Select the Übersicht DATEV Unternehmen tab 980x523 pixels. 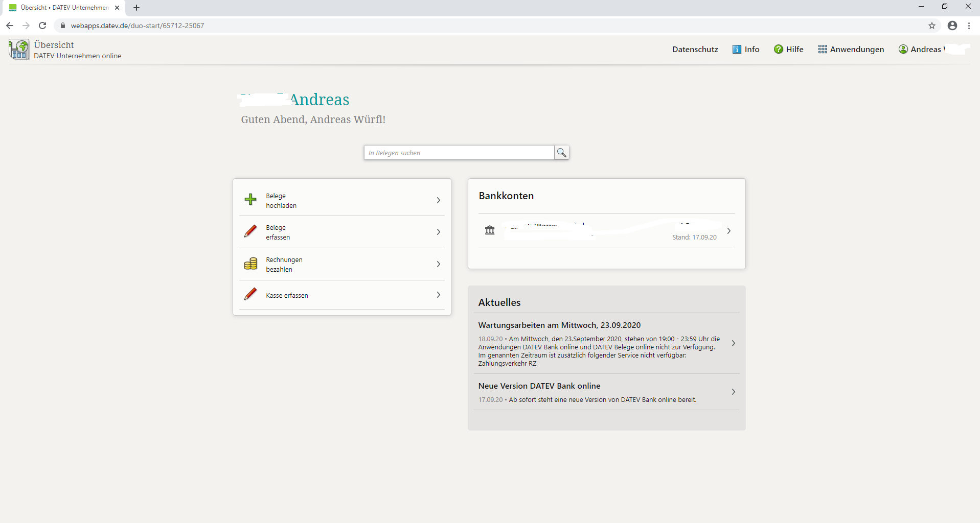pyautogui.click(x=65, y=8)
